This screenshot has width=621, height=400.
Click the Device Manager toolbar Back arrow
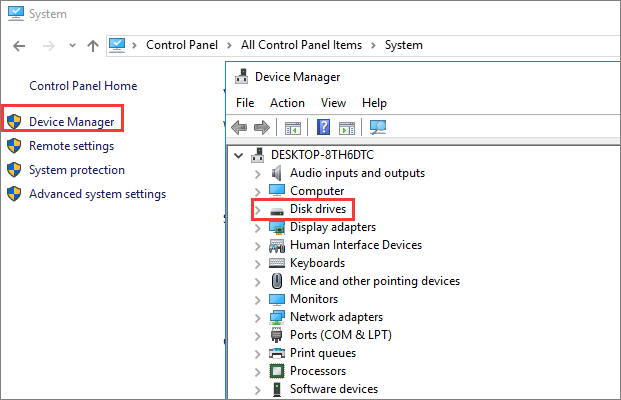click(239, 127)
